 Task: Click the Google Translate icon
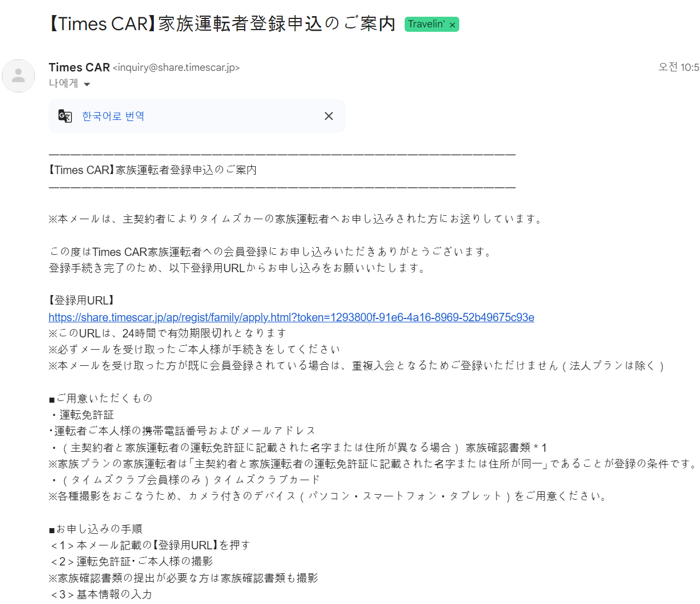click(x=65, y=116)
